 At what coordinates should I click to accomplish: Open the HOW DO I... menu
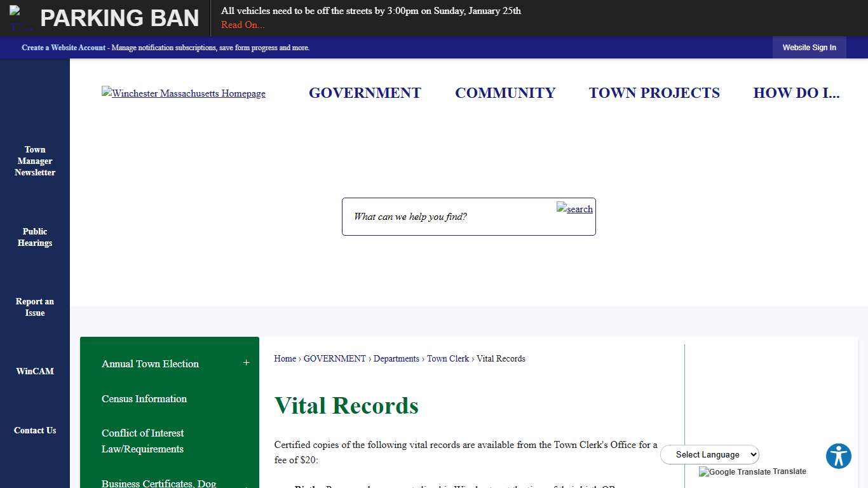796,93
